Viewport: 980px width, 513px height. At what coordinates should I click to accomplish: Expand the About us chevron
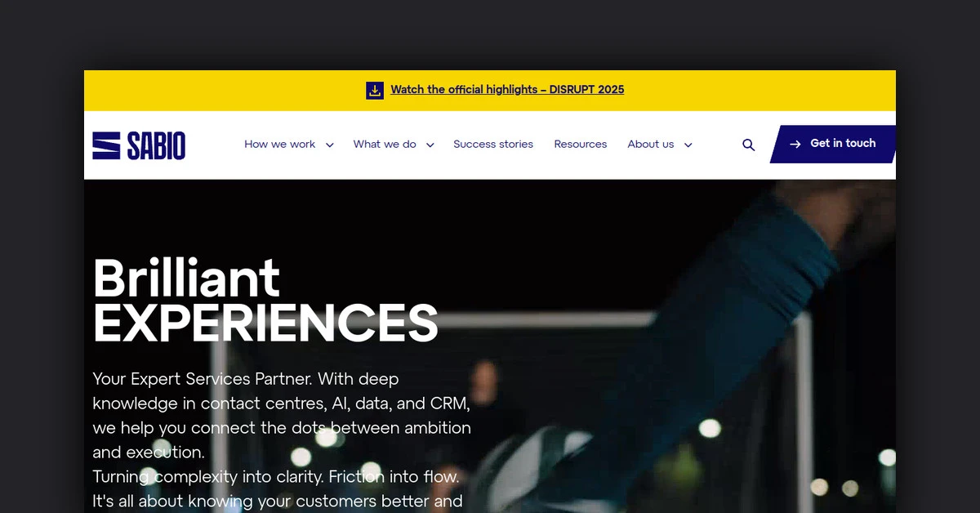[688, 145]
